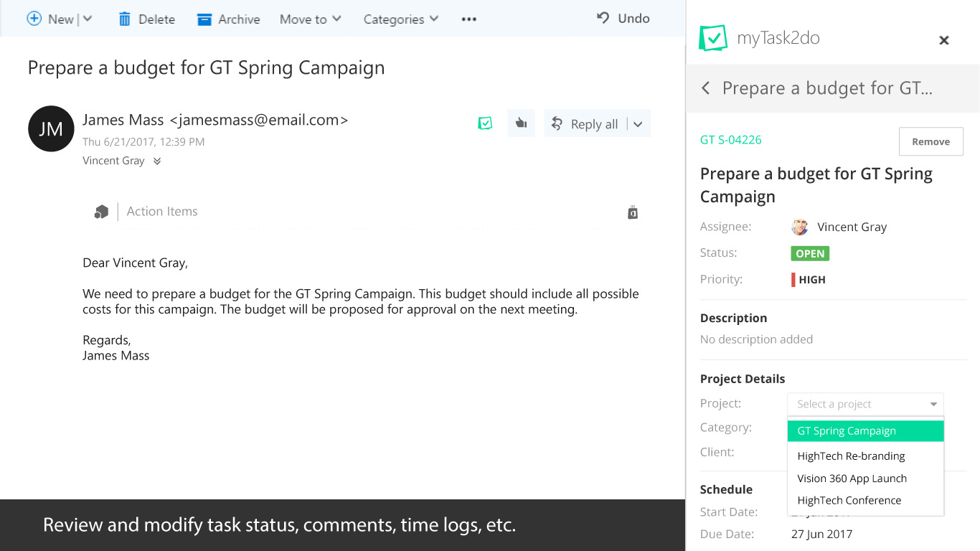Click the thumbs-up like icon
The width and height of the screenshot is (980, 551).
(x=522, y=123)
